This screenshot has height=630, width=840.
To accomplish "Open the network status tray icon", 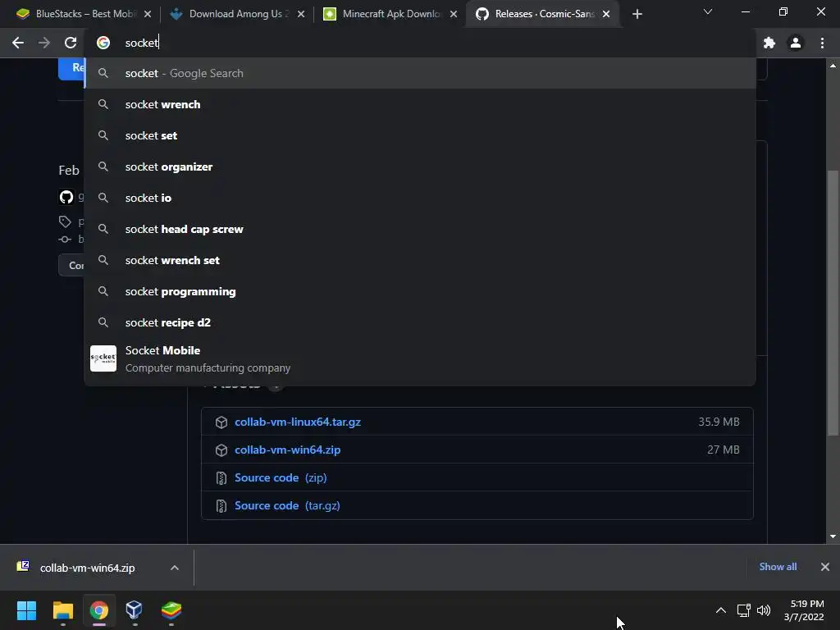I will [x=743, y=610].
